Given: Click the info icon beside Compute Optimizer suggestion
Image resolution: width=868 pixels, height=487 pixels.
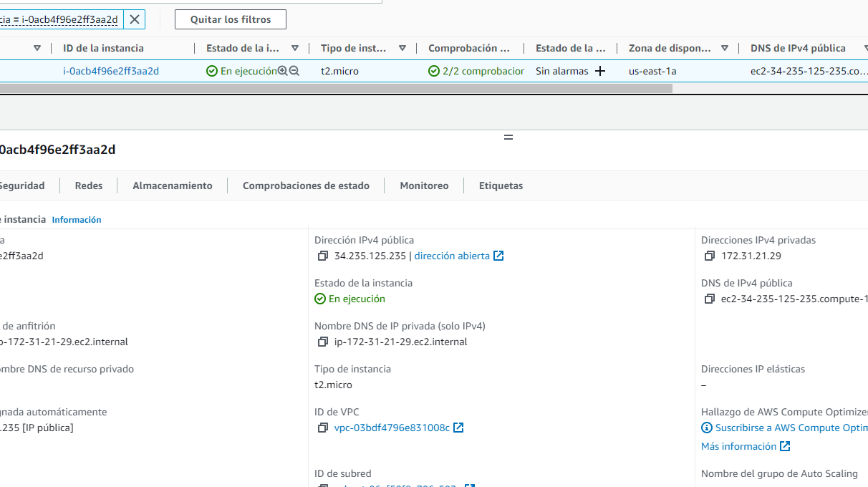Looking at the screenshot, I should 707,428.
